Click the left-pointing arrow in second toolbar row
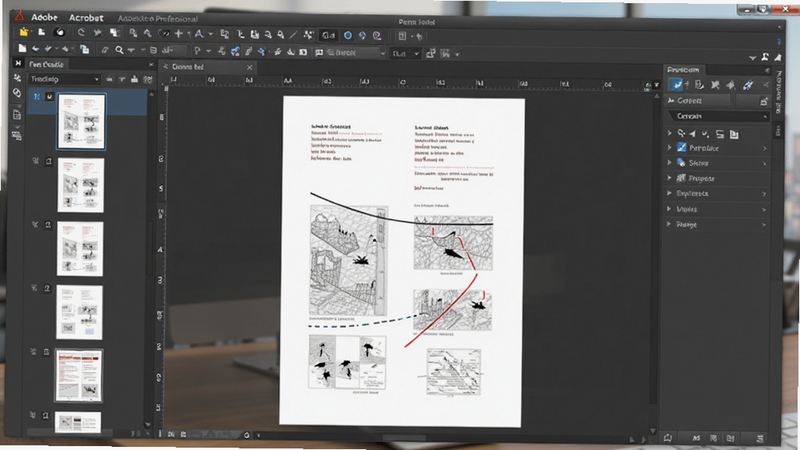 [x=36, y=49]
